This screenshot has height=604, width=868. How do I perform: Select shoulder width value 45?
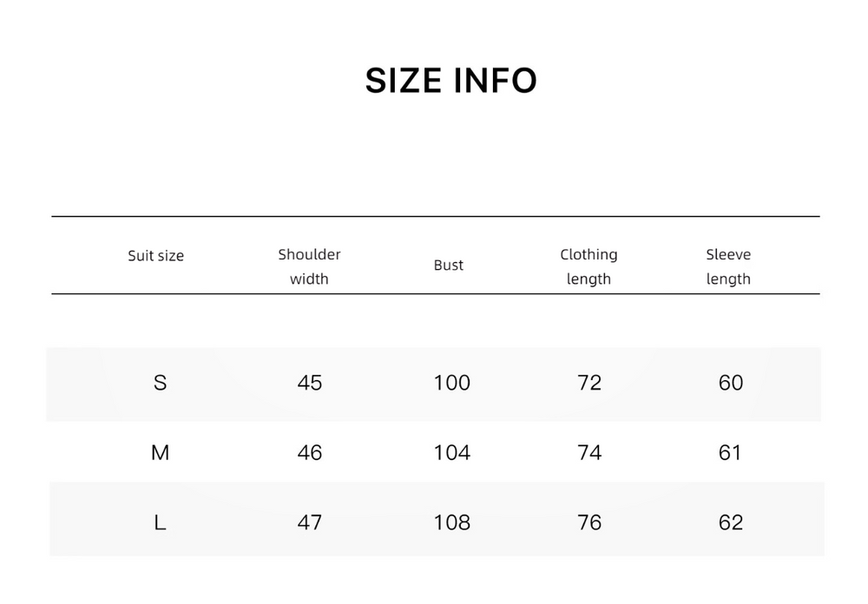pos(310,383)
